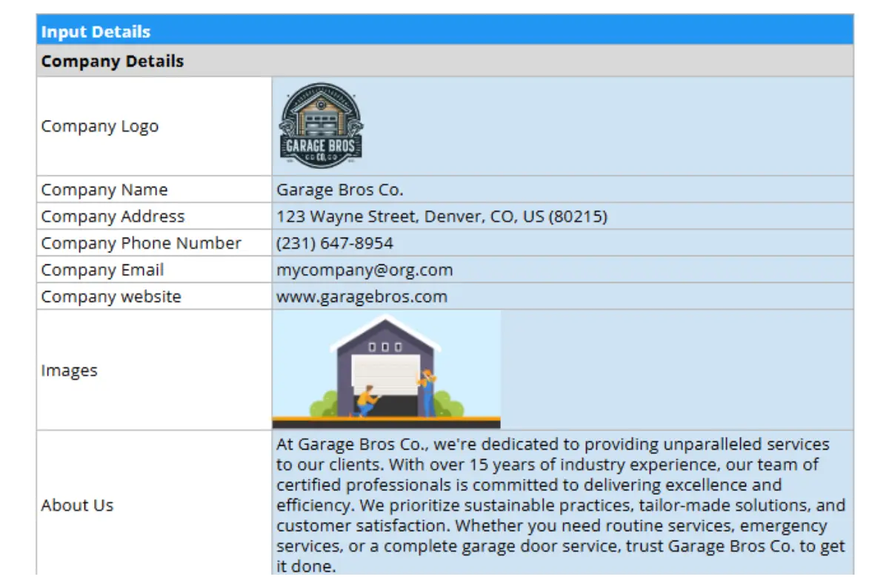This screenshot has width=889, height=588.
Task: Click the garage door repair illustration
Action: 386,370
